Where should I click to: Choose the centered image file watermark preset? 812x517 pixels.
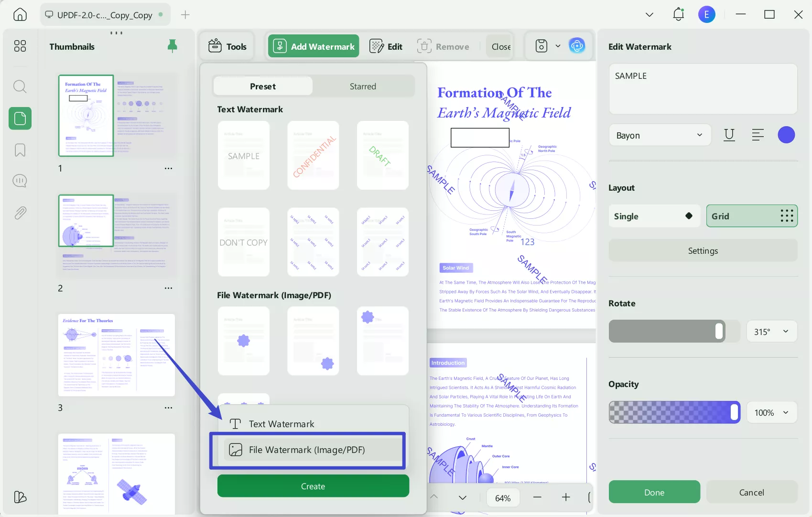click(244, 341)
